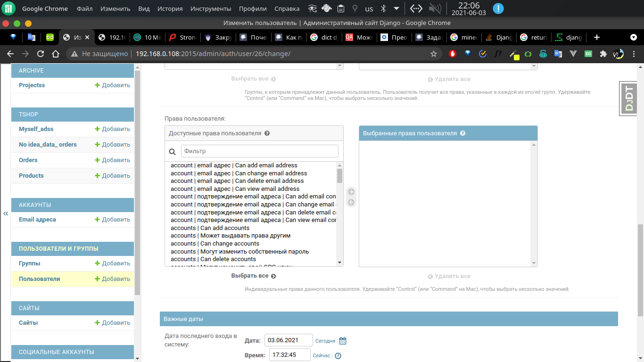This screenshot has width=644, height=362.
Task: Click the Фильтр permissions filter field
Action: [x=260, y=151]
